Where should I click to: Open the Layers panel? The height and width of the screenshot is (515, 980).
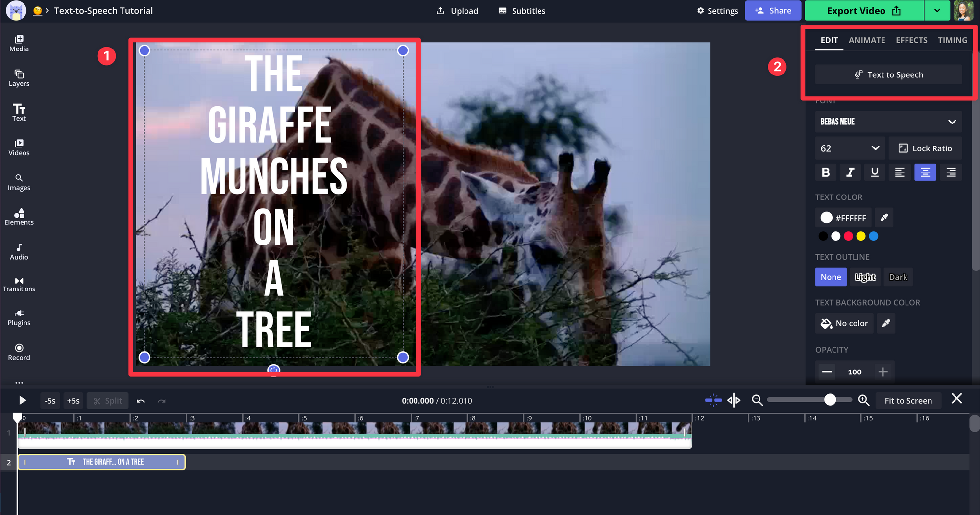(x=19, y=78)
